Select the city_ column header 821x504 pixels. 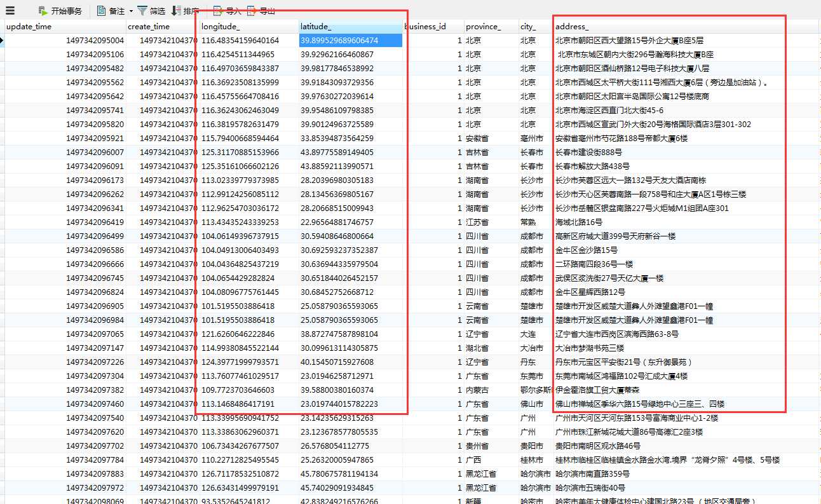click(x=536, y=27)
